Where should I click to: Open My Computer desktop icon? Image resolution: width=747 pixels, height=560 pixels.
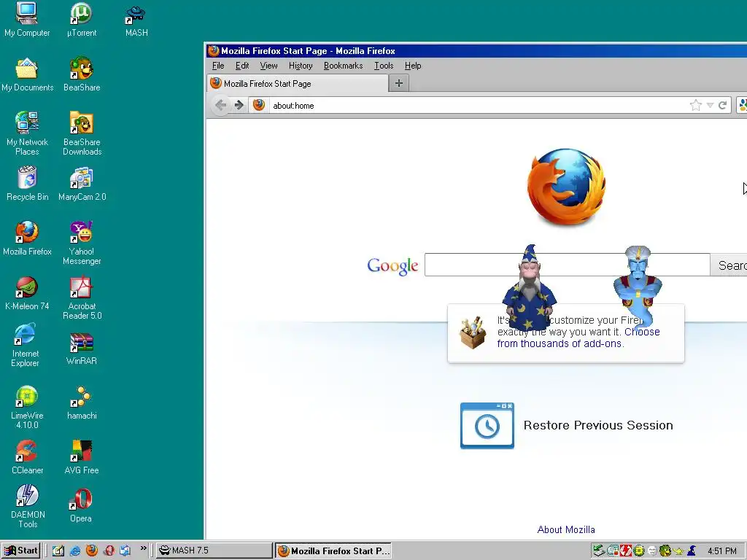pyautogui.click(x=27, y=20)
